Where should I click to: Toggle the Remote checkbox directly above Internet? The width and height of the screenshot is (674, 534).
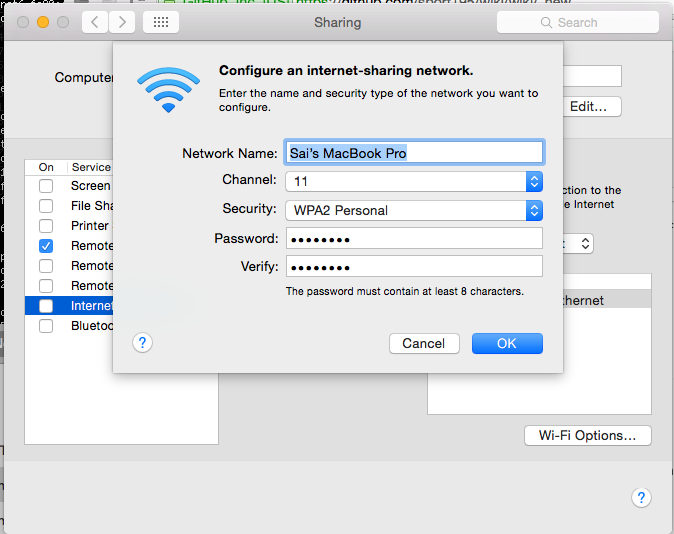(x=46, y=286)
